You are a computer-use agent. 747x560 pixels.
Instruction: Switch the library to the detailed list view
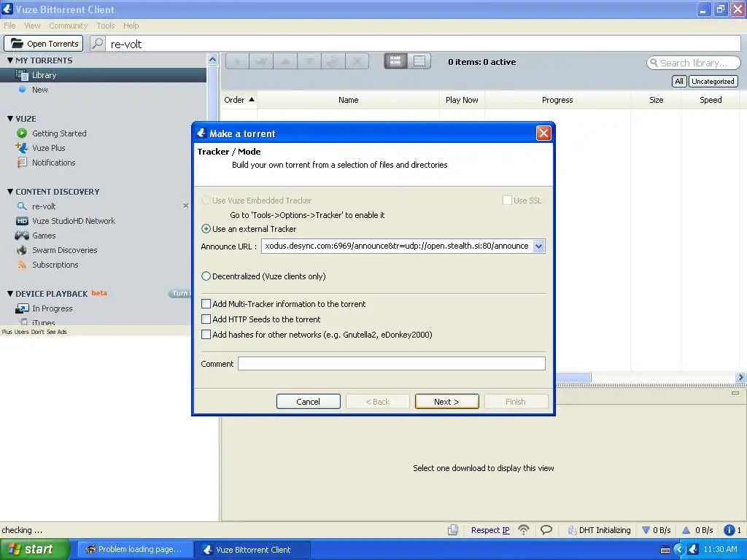click(x=419, y=61)
